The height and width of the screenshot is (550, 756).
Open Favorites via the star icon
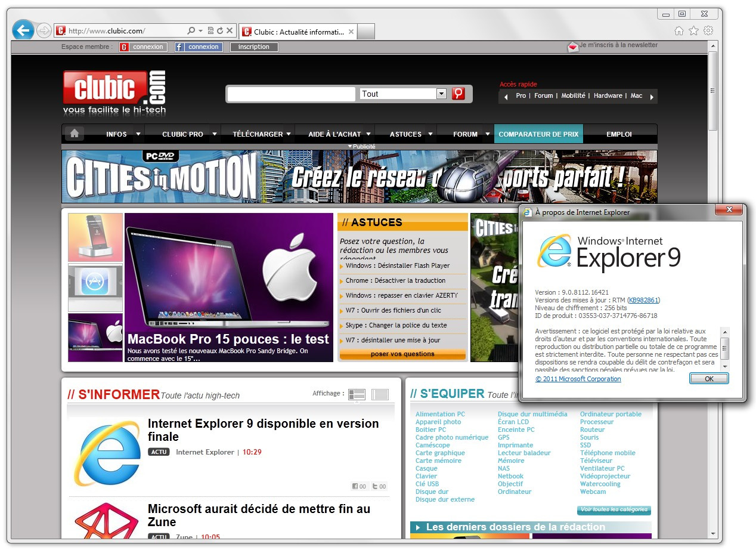tap(693, 30)
